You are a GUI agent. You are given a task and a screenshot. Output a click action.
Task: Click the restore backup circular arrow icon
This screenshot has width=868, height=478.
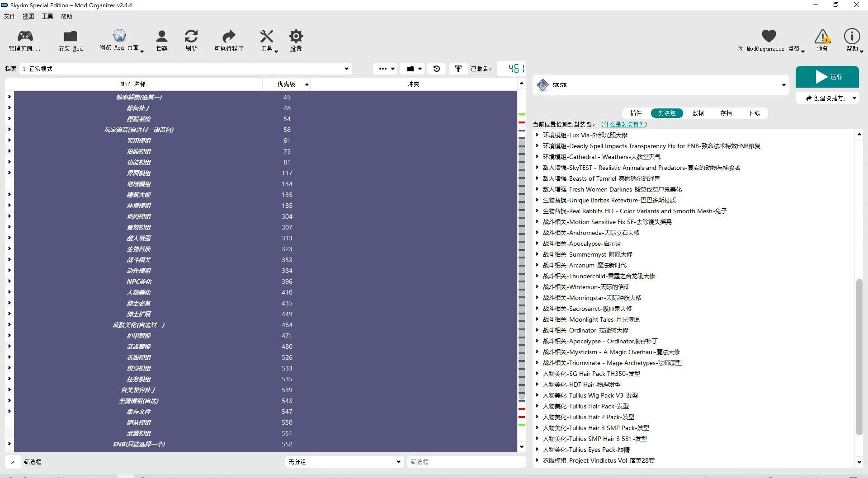point(437,69)
